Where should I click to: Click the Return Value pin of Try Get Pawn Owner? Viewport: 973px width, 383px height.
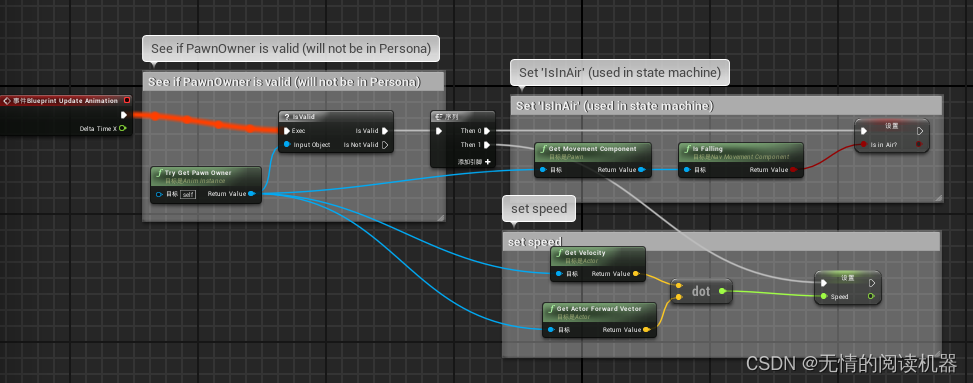click(251, 194)
